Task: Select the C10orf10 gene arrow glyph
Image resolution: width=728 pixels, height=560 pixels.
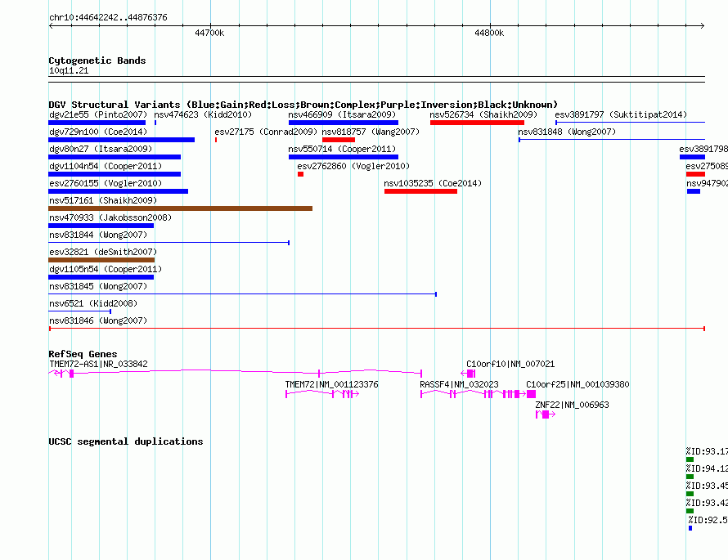Action: coord(468,374)
